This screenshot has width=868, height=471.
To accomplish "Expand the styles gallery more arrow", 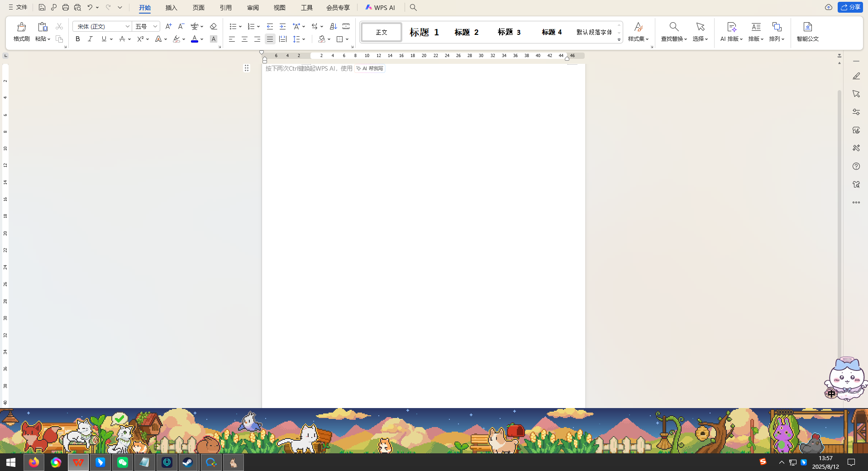I will coord(619,40).
